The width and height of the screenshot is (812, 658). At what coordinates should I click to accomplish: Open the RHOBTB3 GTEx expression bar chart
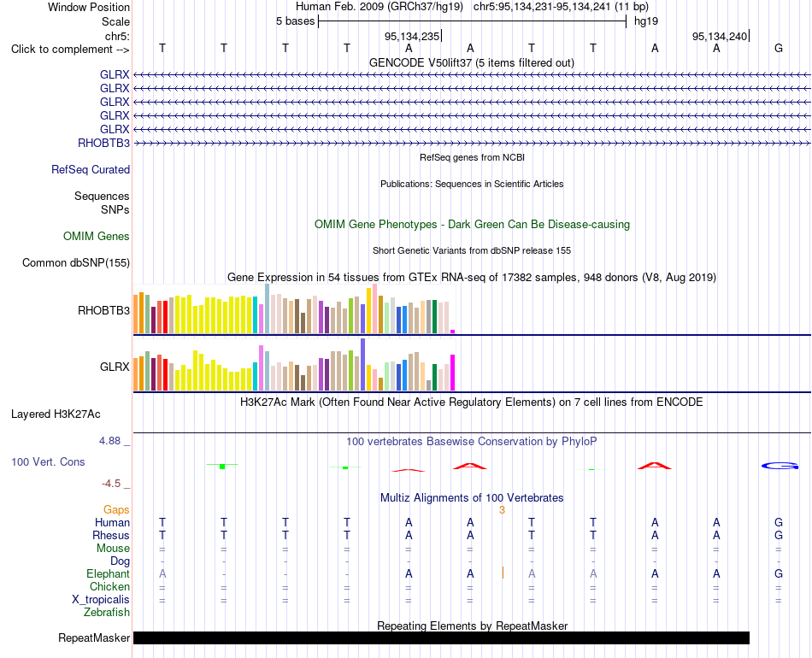294,308
